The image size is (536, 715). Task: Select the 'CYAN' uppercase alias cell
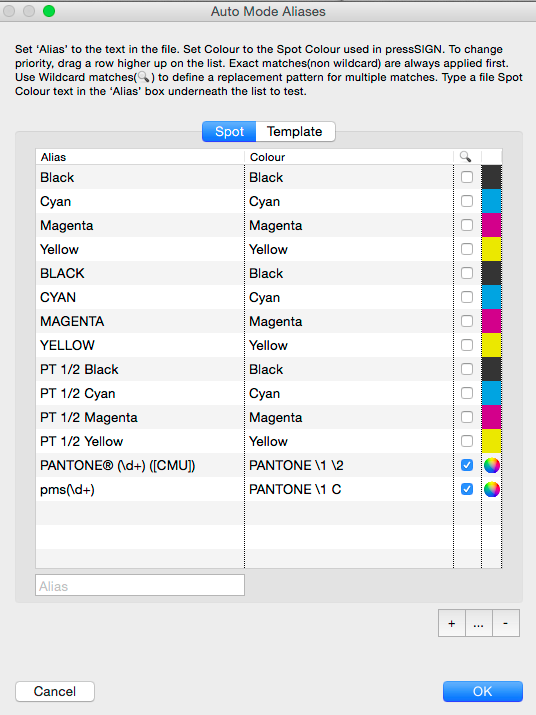coord(140,297)
